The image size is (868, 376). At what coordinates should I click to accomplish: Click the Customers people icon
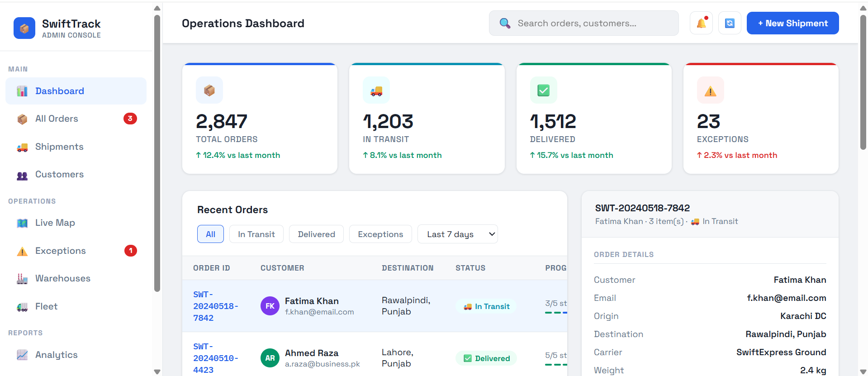point(22,175)
